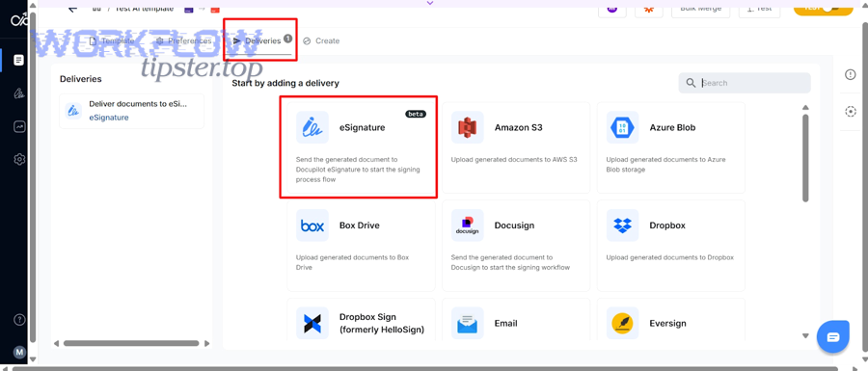Switch to the Template tab
The image size is (868, 371).
click(111, 40)
